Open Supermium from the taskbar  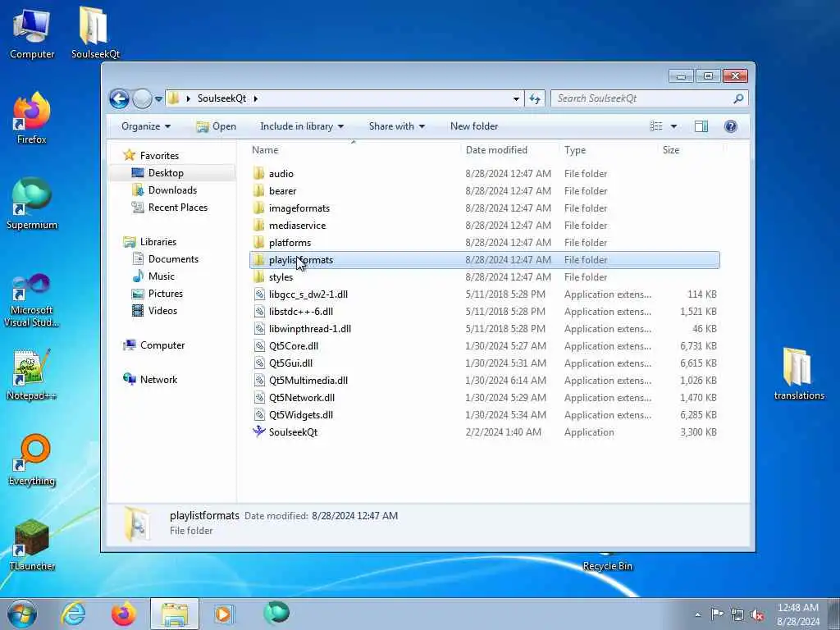[x=276, y=613]
